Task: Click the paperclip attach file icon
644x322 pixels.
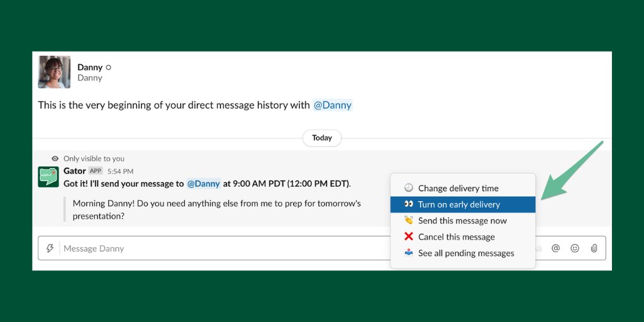Action: (x=594, y=248)
